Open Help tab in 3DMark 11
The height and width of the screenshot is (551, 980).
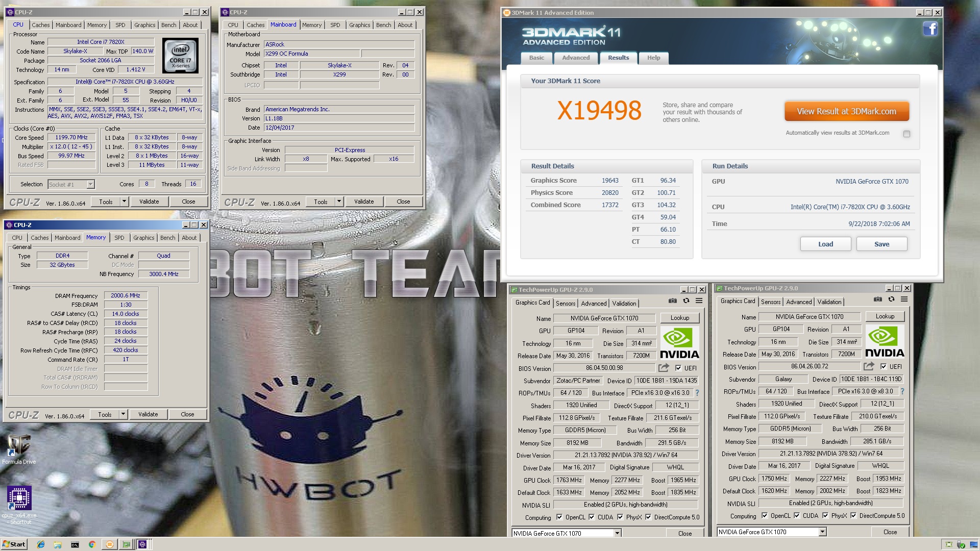pyautogui.click(x=653, y=58)
